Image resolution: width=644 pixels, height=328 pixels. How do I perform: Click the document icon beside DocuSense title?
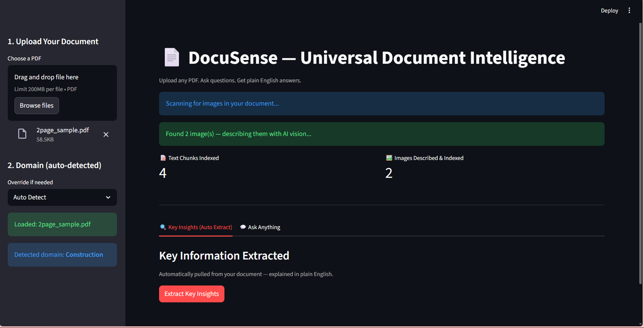point(172,57)
